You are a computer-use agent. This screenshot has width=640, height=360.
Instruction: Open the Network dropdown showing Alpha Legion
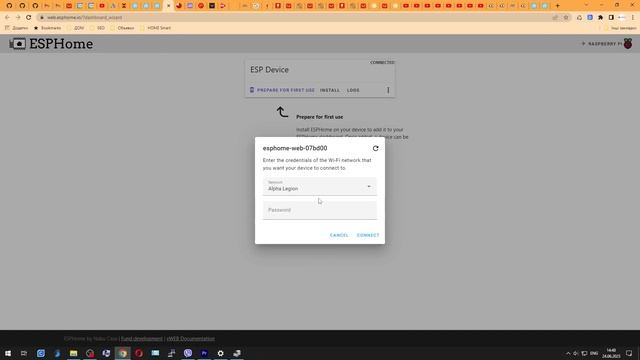(x=320, y=186)
